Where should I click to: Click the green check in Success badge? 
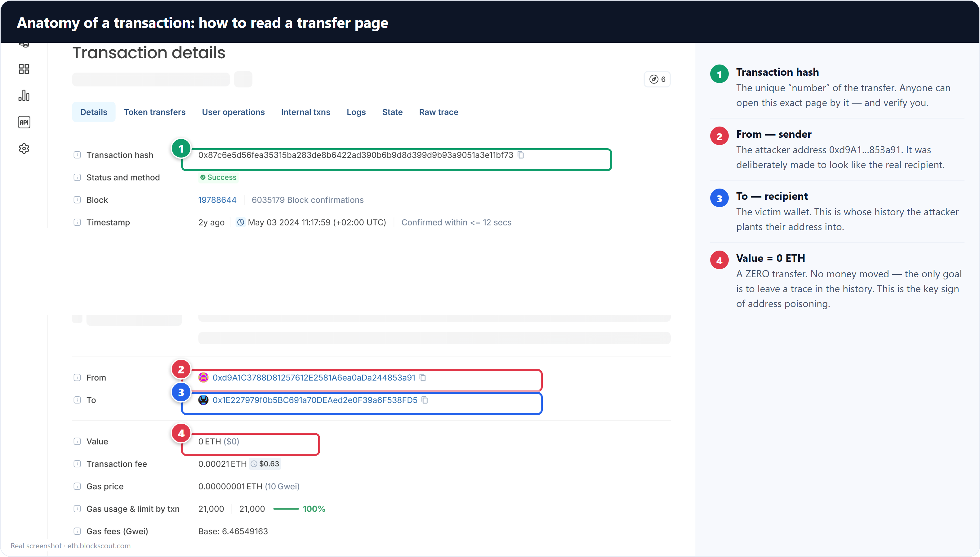tap(203, 177)
